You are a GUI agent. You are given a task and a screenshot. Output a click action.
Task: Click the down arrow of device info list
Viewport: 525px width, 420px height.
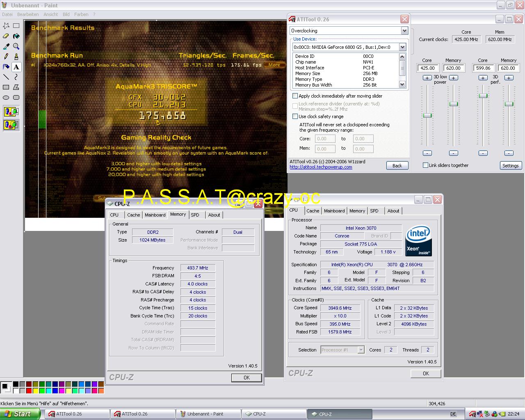pos(402,84)
